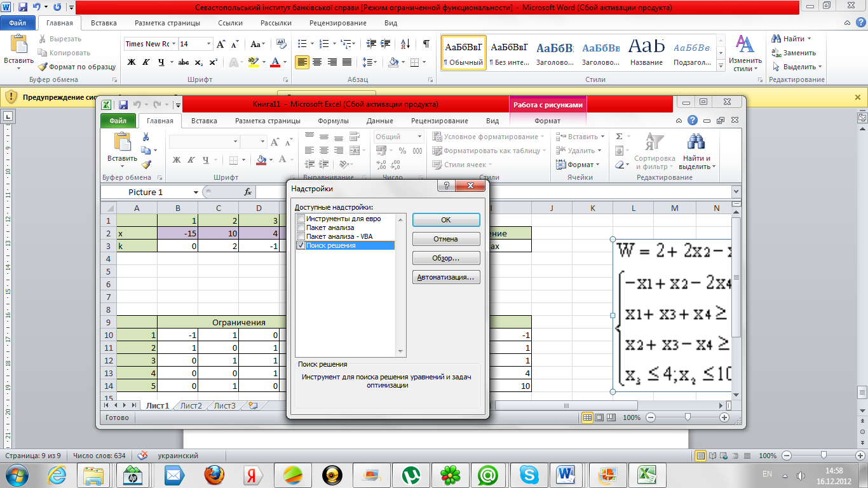
Task: Open the Word font color dropdown arrow
Action: tap(285, 62)
